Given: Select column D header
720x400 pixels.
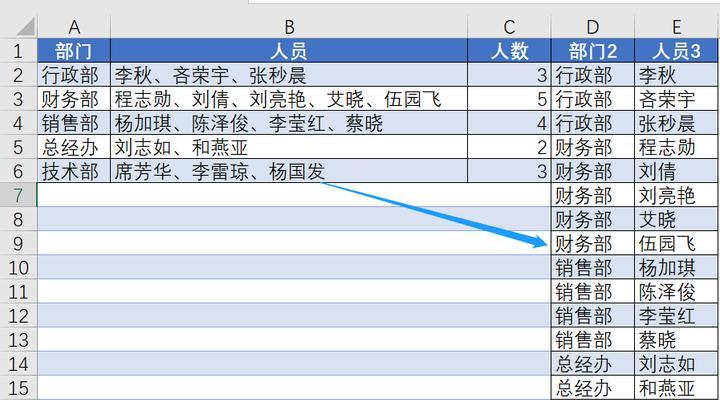Looking at the screenshot, I should tap(593, 27).
